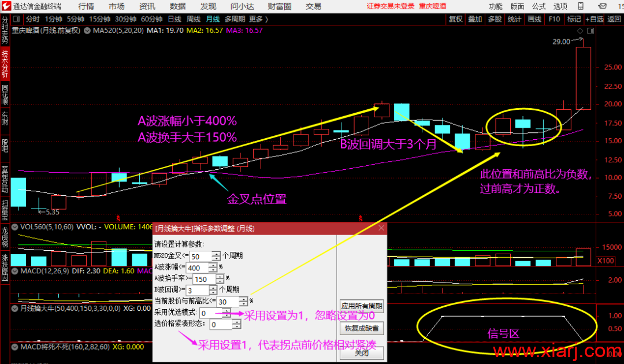The image size is (624, 364).
Task: Switch to 周线 period
Action: coord(194,19)
